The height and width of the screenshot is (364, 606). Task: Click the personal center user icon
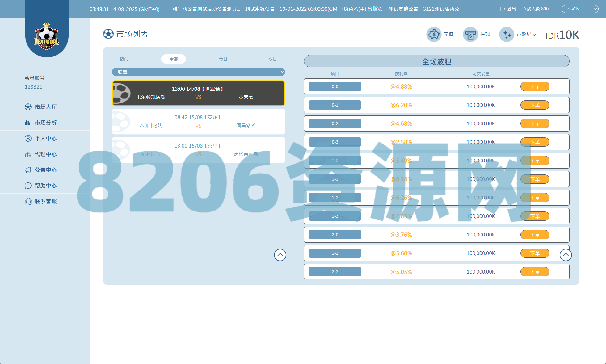pos(28,138)
